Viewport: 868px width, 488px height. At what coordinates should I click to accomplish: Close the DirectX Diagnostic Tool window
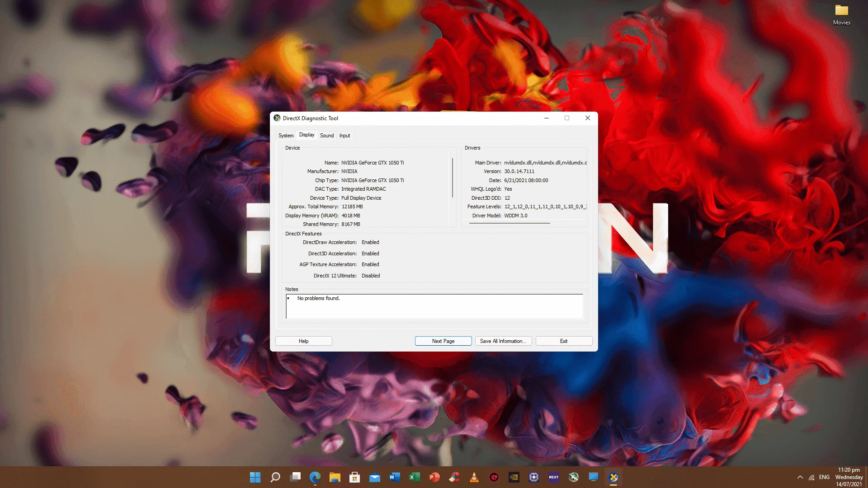pyautogui.click(x=588, y=118)
